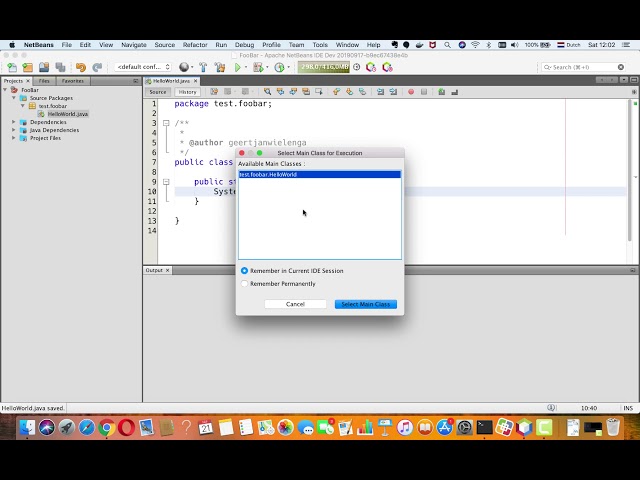The width and height of the screenshot is (640, 480).
Task: Open Google Chrome from the dock
Action: 107,427
